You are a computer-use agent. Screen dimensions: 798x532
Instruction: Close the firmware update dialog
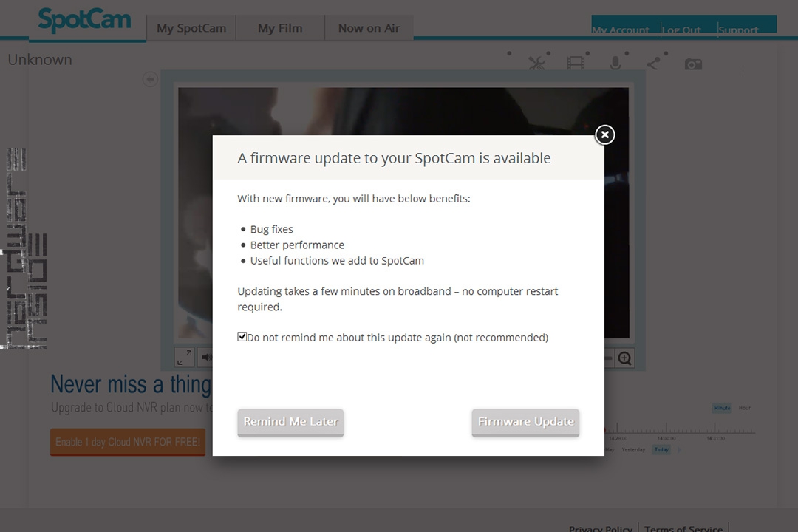[604, 134]
